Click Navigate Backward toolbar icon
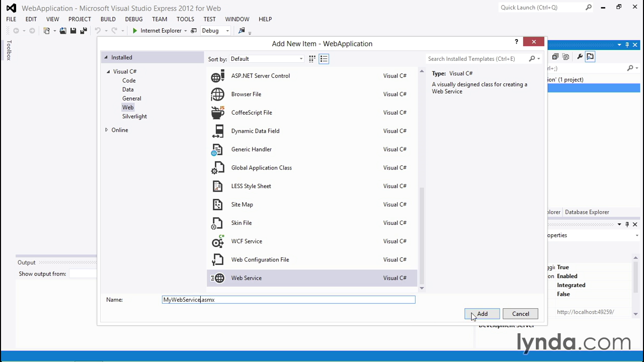Viewport: 644px width, 362px height. click(16, 31)
